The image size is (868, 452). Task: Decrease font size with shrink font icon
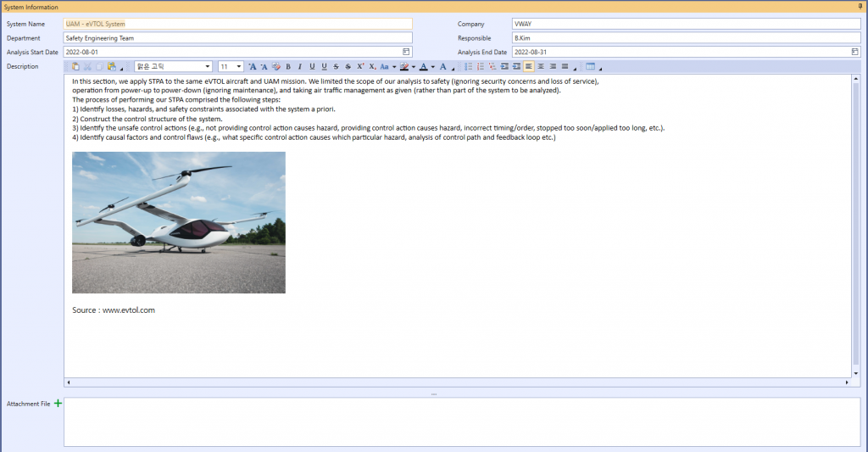264,66
